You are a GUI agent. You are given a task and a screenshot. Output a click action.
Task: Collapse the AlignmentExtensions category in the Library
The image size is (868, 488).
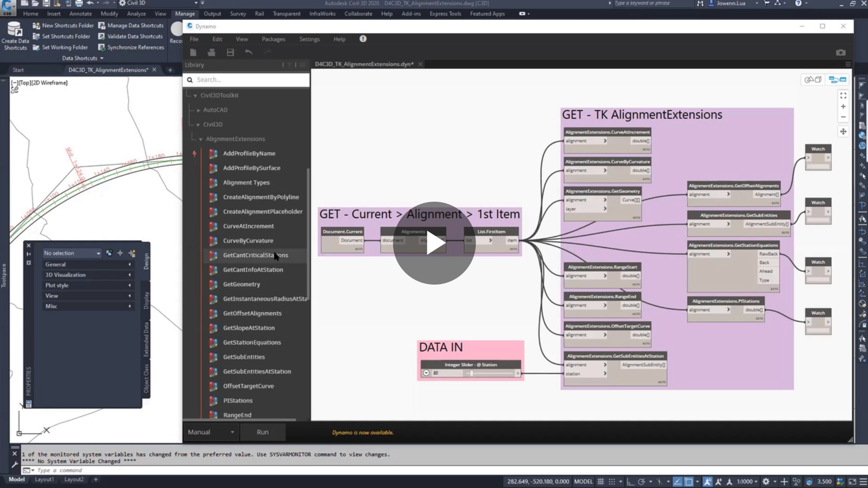click(x=200, y=139)
